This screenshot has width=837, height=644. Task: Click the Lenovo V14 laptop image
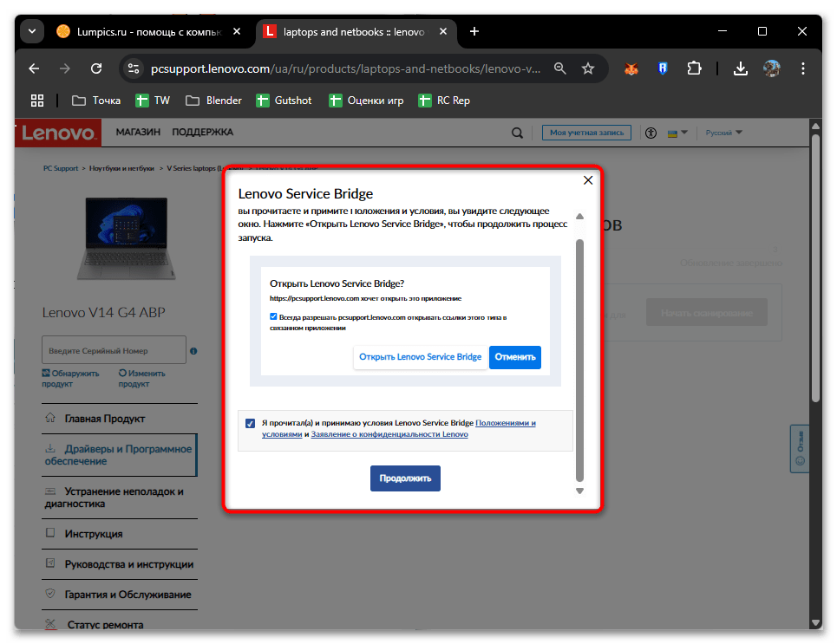[x=127, y=238]
